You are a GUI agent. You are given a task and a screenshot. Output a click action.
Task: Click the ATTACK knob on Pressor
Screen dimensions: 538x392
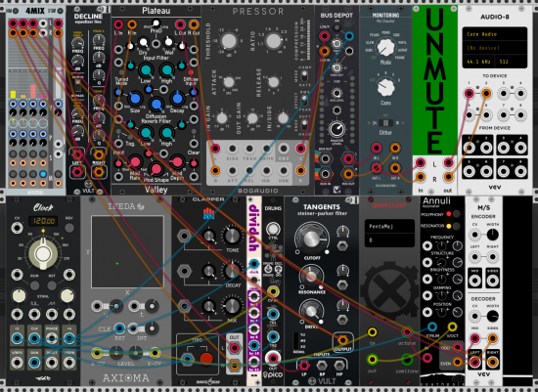(229, 82)
